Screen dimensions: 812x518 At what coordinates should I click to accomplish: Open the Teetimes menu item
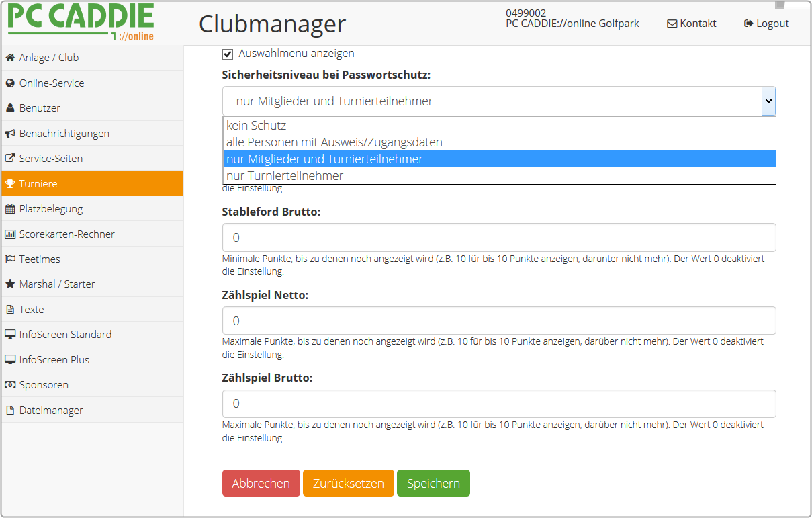pyautogui.click(x=92, y=259)
